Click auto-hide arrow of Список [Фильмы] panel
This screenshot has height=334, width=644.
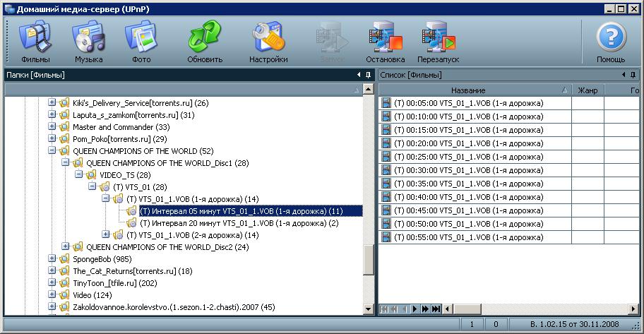tap(624, 75)
